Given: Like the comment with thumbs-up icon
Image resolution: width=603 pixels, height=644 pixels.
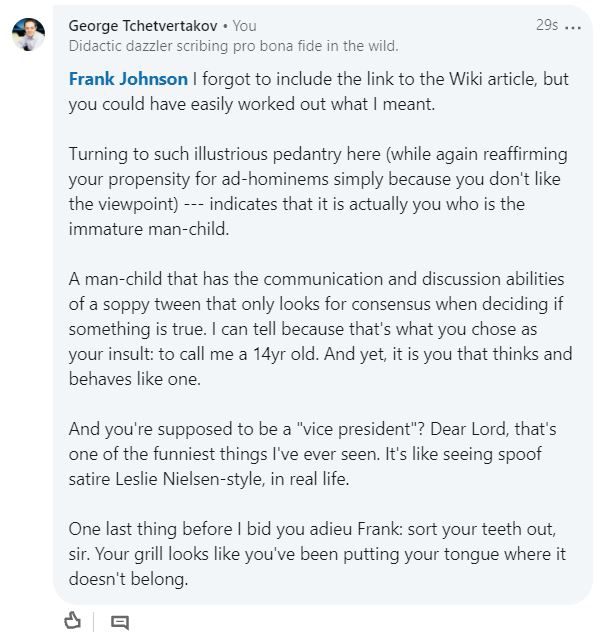Looking at the screenshot, I should [72, 622].
